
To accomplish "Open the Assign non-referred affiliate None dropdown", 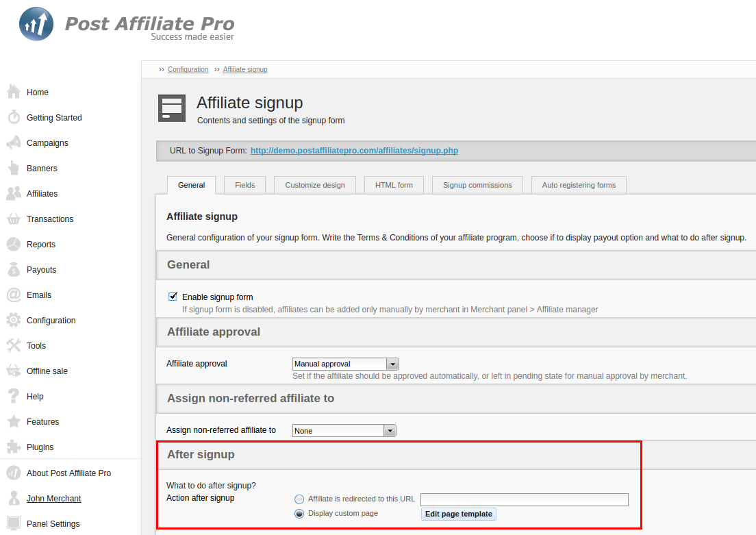I will 344,430.
